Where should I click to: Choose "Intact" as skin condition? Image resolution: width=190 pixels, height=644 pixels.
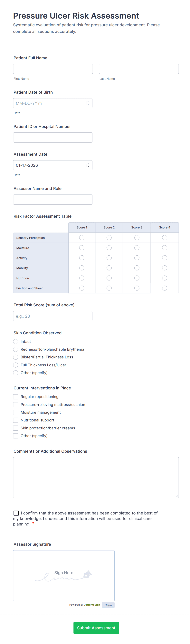(16, 341)
